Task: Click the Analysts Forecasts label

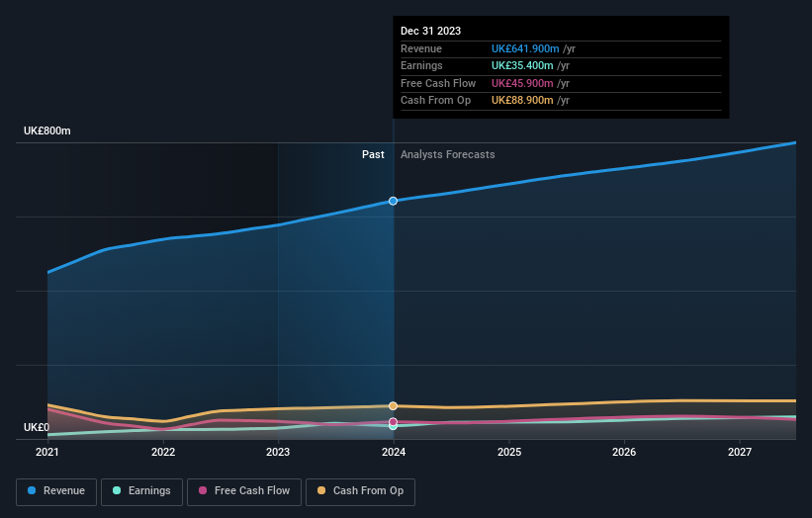Action: click(447, 155)
